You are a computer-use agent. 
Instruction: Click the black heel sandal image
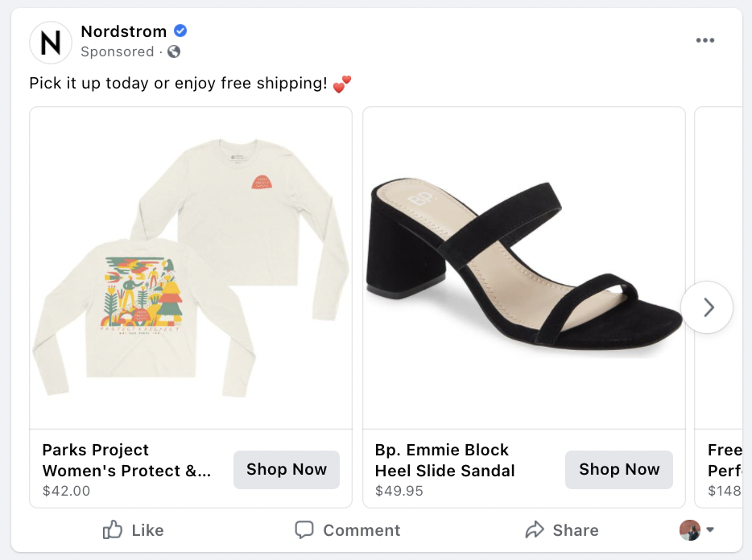click(523, 268)
